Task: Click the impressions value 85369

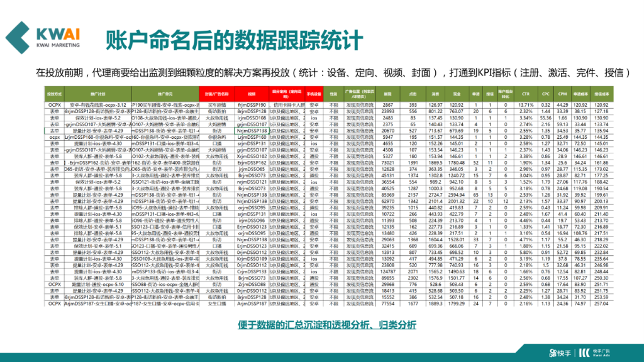Action: 387,195
